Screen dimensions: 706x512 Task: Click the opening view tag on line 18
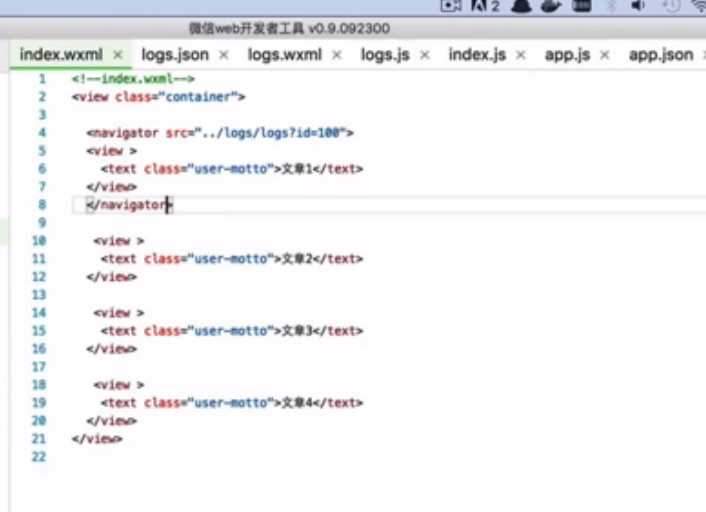119,385
